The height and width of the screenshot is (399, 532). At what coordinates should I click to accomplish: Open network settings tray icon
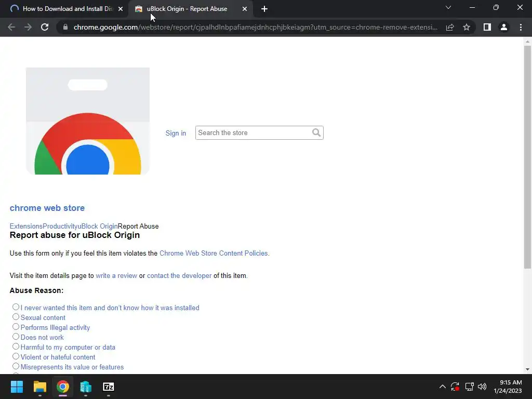tap(470, 387)
